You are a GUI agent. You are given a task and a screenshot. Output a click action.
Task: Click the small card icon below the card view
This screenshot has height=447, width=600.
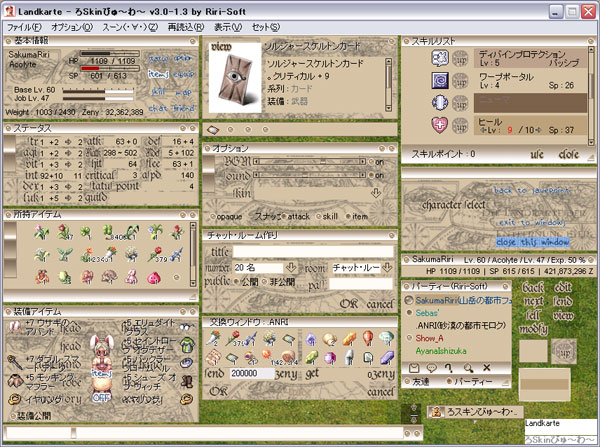(x=213, y=130)
